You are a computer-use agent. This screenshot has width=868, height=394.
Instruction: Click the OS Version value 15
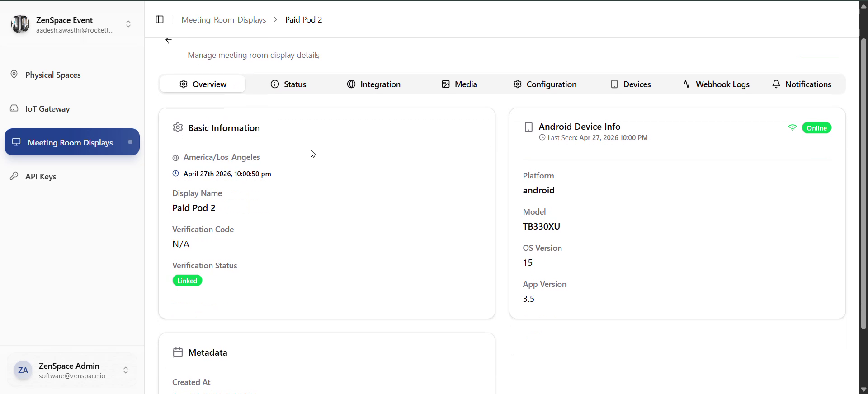pos(528,263)
